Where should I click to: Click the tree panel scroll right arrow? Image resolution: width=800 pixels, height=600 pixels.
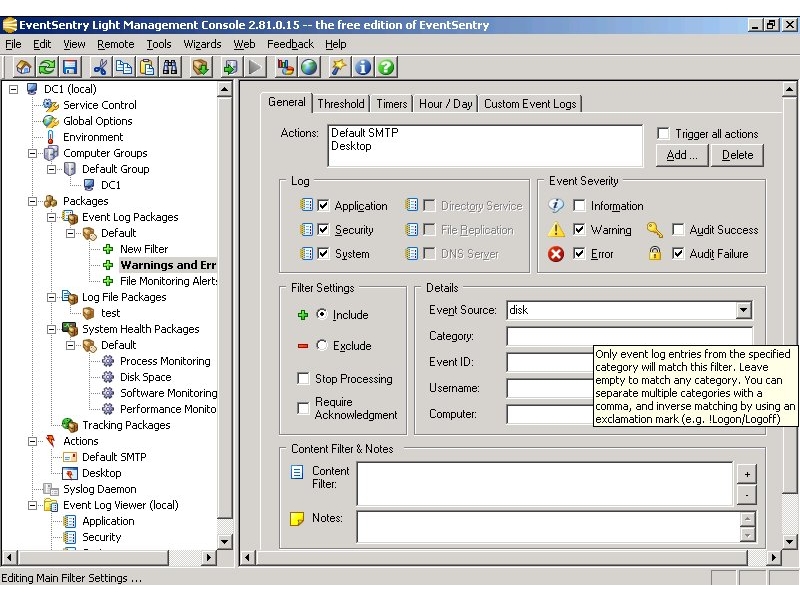click(208, 557)
